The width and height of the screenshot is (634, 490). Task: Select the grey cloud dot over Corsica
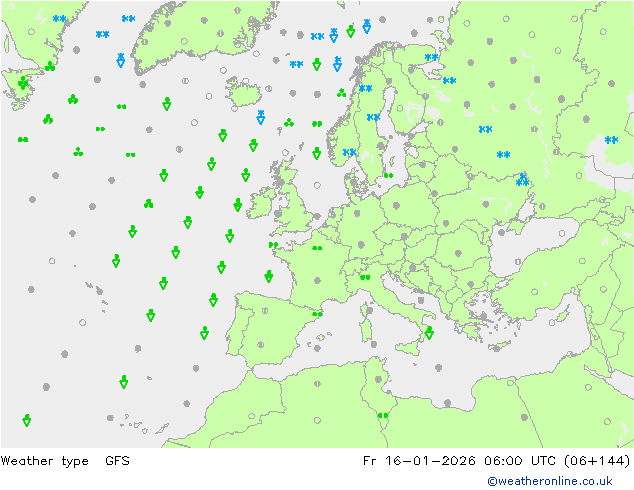click(369, 310)
